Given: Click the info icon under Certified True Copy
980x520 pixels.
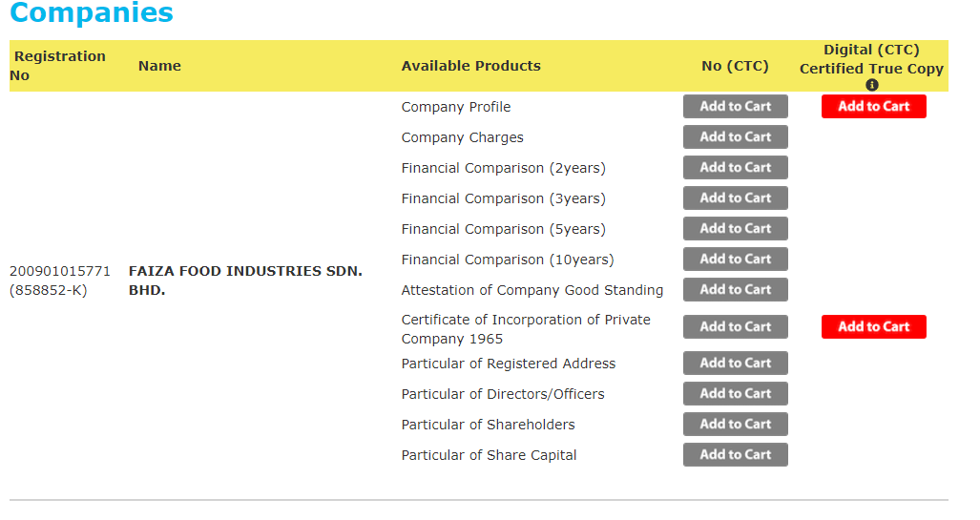Looking at the screenshot, I should [872, 85].
